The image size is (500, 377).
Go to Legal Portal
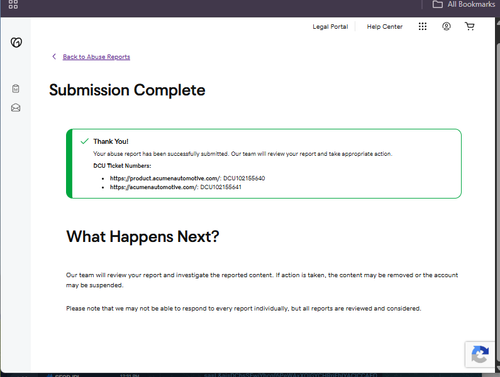pos(330,27)
